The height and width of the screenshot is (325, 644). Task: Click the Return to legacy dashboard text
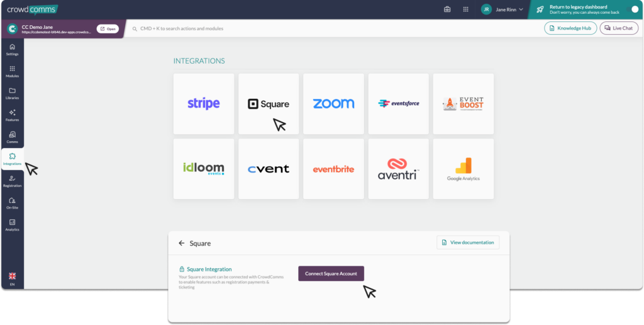pos(579,6)
